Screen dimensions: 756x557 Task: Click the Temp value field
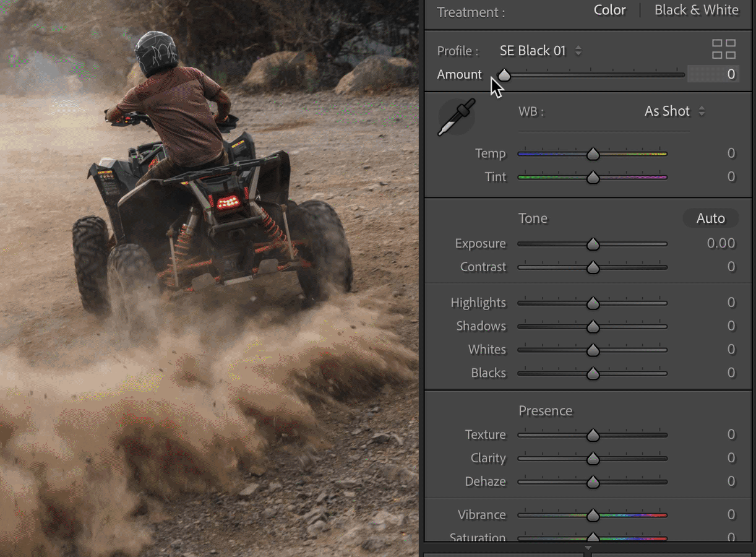coord(731,153)
